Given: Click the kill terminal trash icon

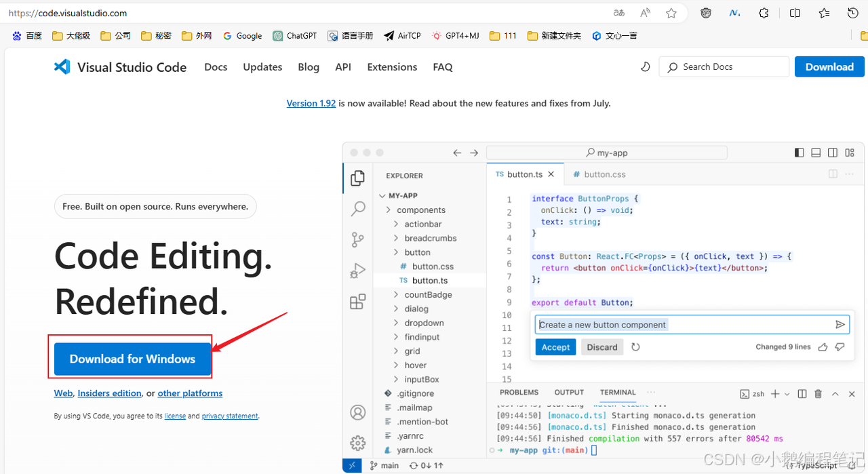Looking at the screenshot, I should [818, 394].
